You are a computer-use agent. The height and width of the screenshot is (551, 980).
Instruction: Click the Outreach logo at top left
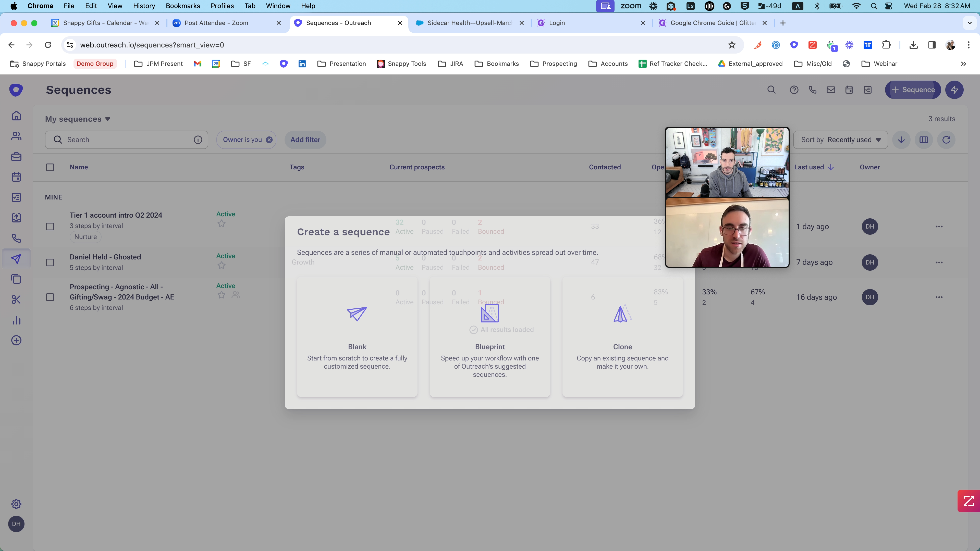(16, 90)
